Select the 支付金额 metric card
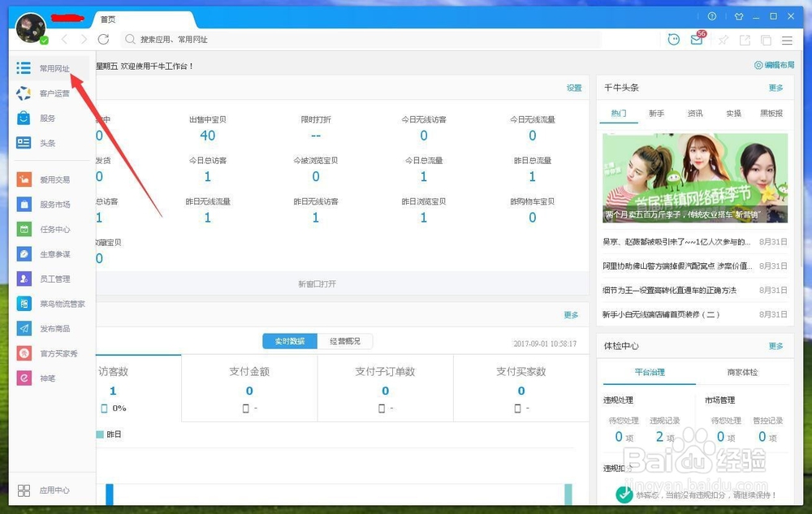Screen dimensions: 812x514 (x=249, y=388)
